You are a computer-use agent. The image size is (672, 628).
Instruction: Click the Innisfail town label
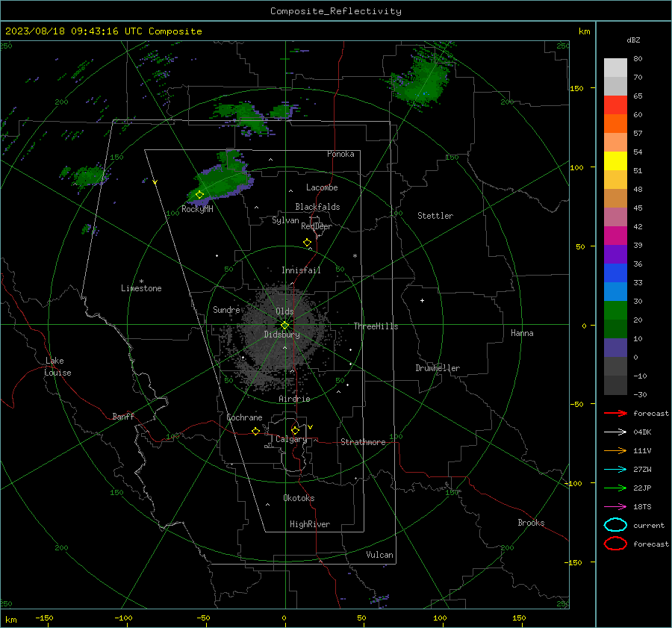pyautogui.click(x=301, y=270)
